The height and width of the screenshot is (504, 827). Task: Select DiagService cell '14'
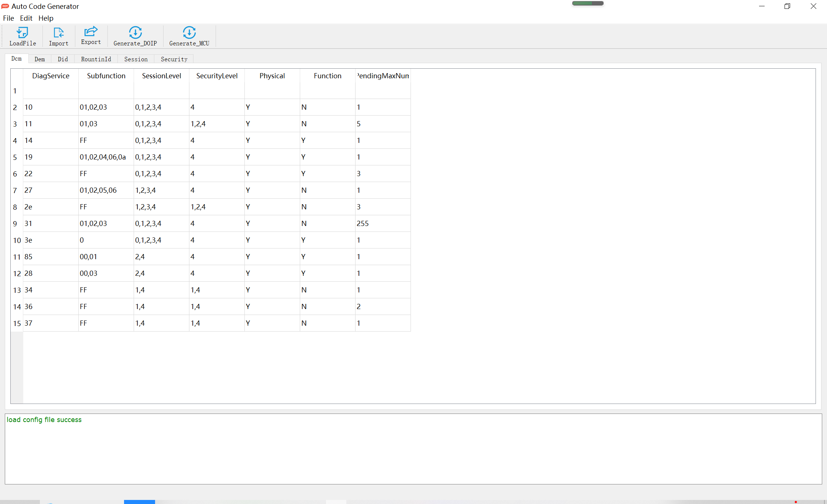[x=51, y=140]
